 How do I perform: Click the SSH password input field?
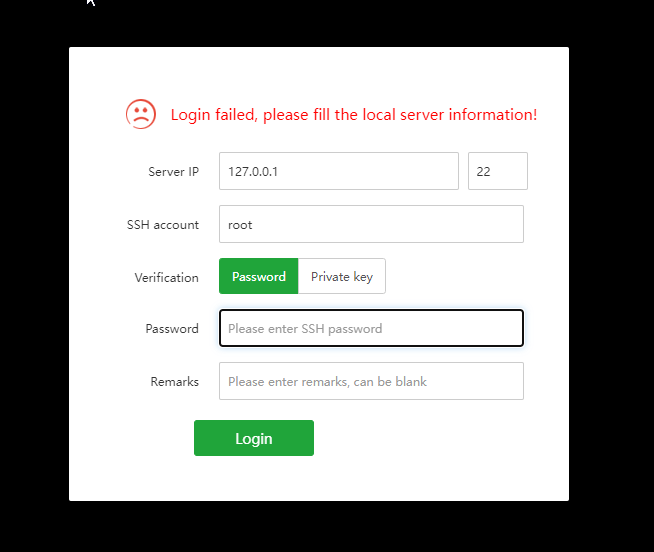pos(371,328)
